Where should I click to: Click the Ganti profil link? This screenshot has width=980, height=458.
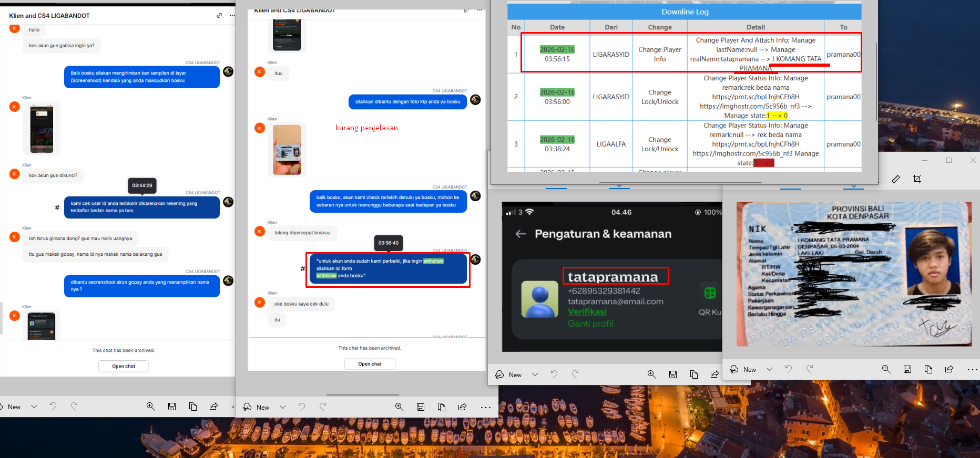590,324
